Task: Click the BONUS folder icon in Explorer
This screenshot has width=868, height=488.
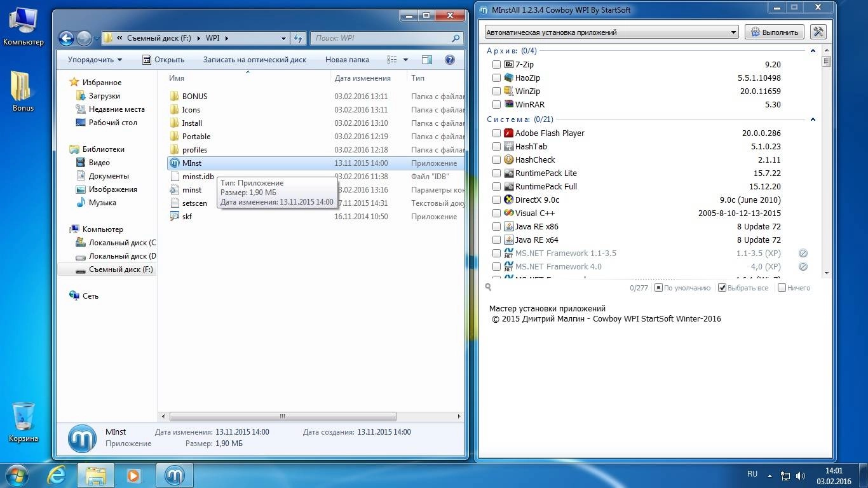Action: coord(175,97)
